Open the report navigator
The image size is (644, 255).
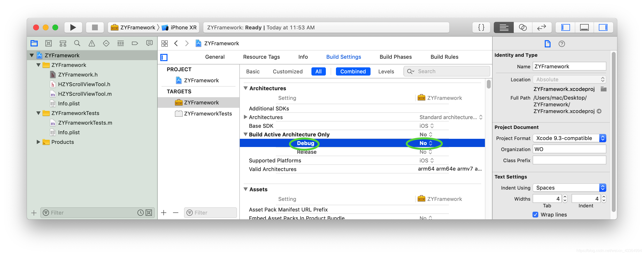149,43
